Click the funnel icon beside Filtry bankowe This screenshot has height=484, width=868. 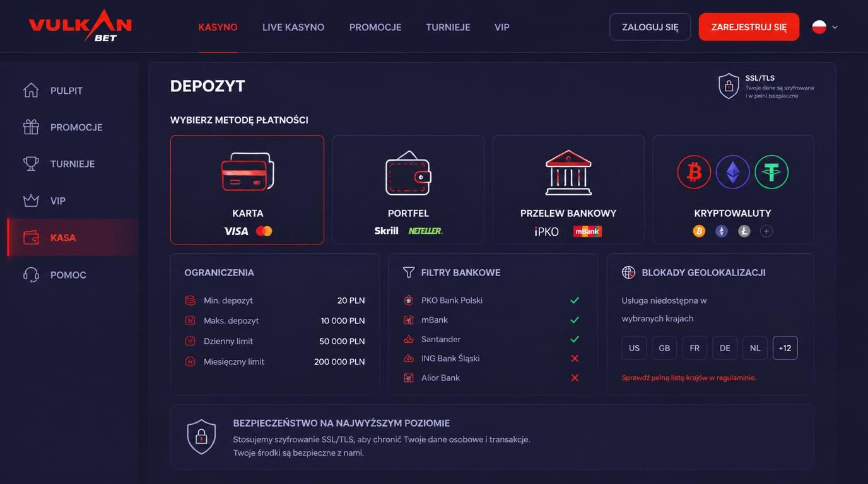pyautogui.click(x=409, y=272)
